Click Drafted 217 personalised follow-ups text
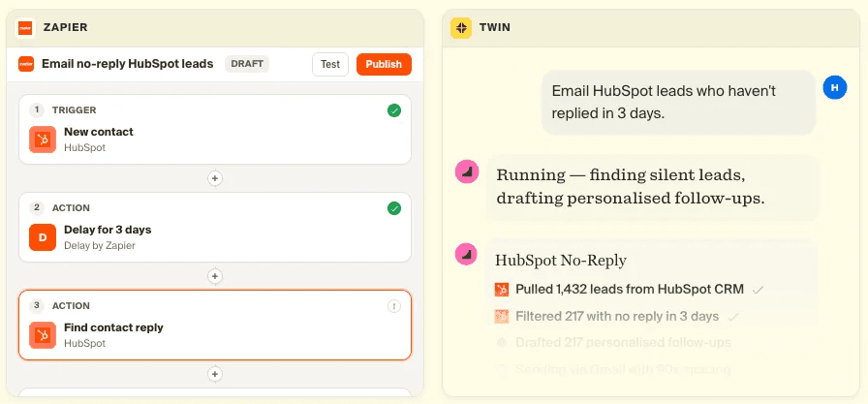Screen dimensions: 868x404 pyautogui.click(x=623, y=343)
